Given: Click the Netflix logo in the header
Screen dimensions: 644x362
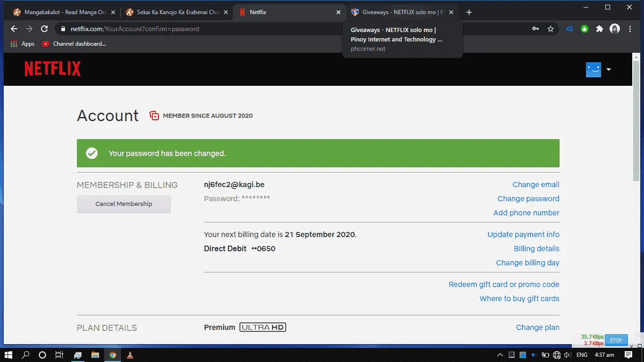Looking at the screenshot, I should click(52, 69).
